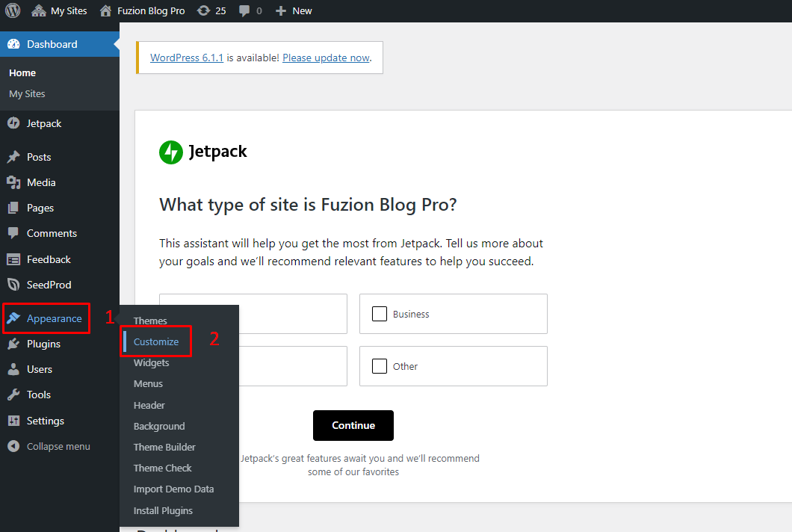Image resolution: width=792 pixels, height=532 pixels.
Task: Select Themes in Appearance flyout
Action: (x=150, y=321)
